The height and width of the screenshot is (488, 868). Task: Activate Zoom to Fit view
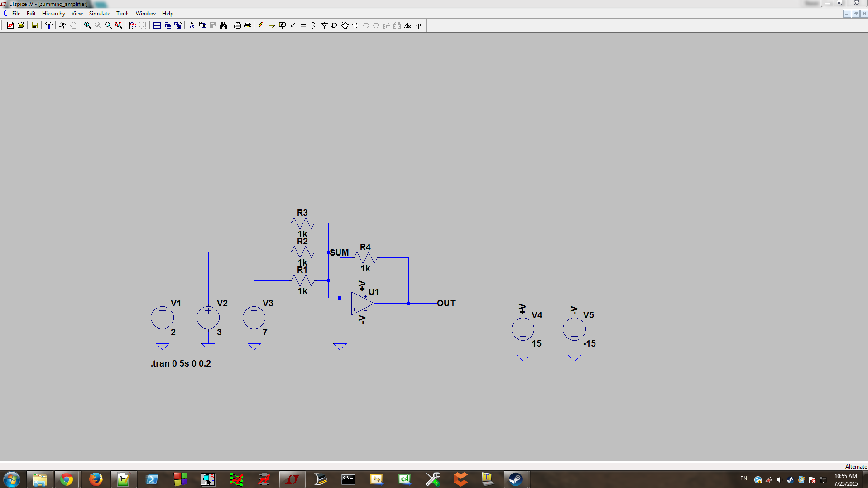[118, 25]
